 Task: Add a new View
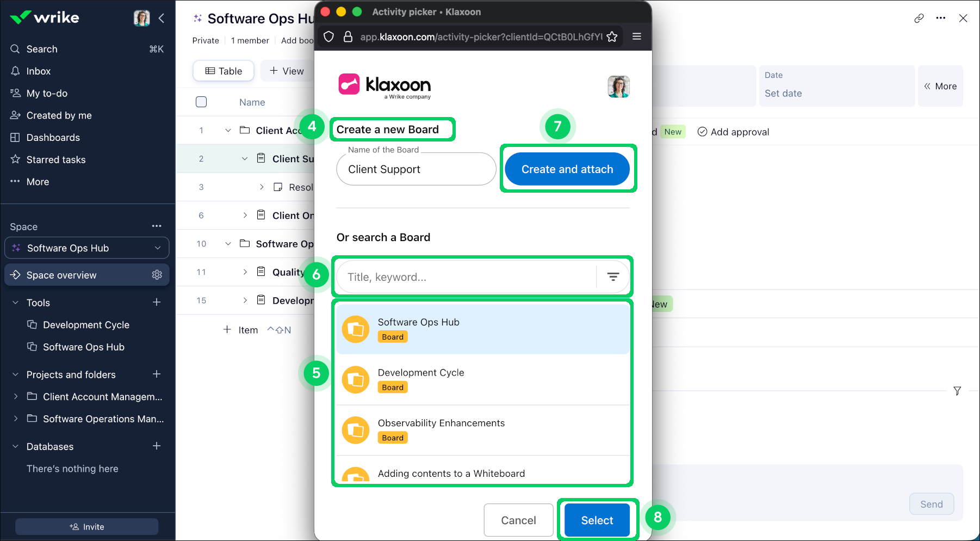pyautogui.click(x=287, y=71)
